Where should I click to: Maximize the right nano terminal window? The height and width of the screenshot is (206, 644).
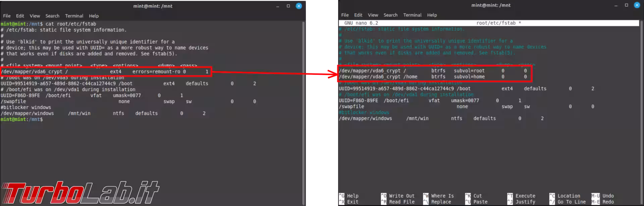click(x=626, y=5)
